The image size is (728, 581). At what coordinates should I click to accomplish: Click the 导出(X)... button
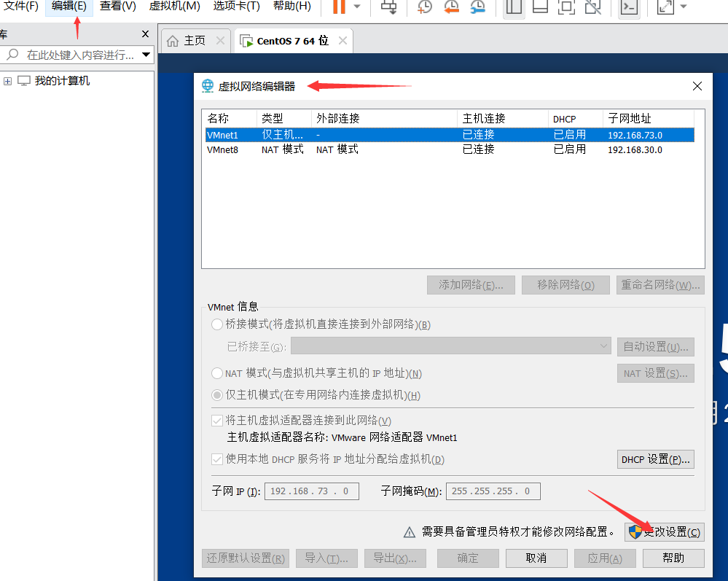395,558
